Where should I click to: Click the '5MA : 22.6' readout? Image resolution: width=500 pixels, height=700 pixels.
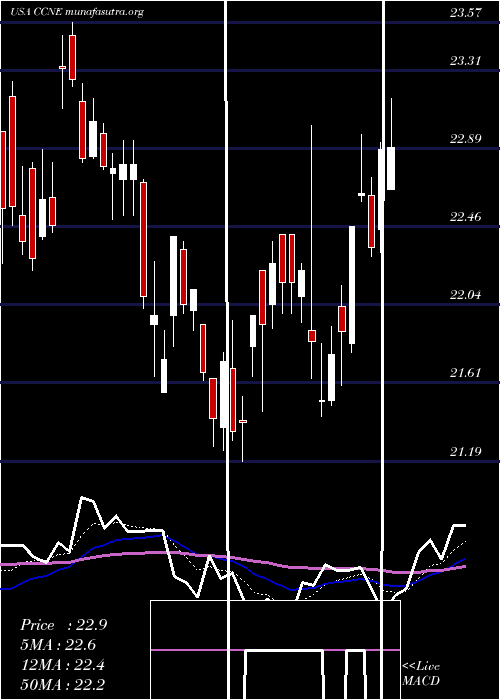point(58,645)
